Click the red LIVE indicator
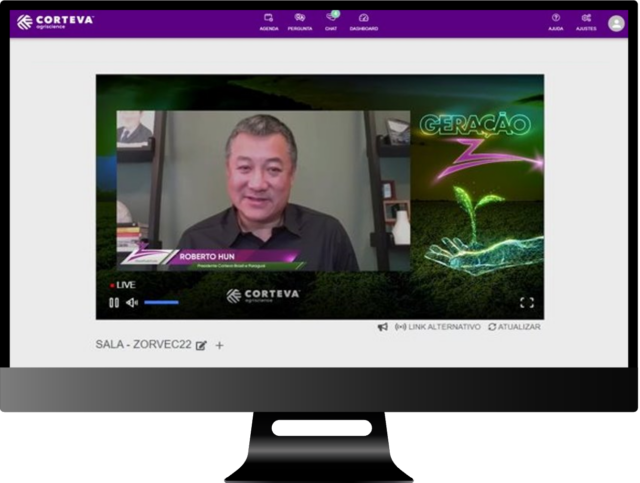Image resolution: width=640 pixels, height=483 pixels. (x=123, y=285)
